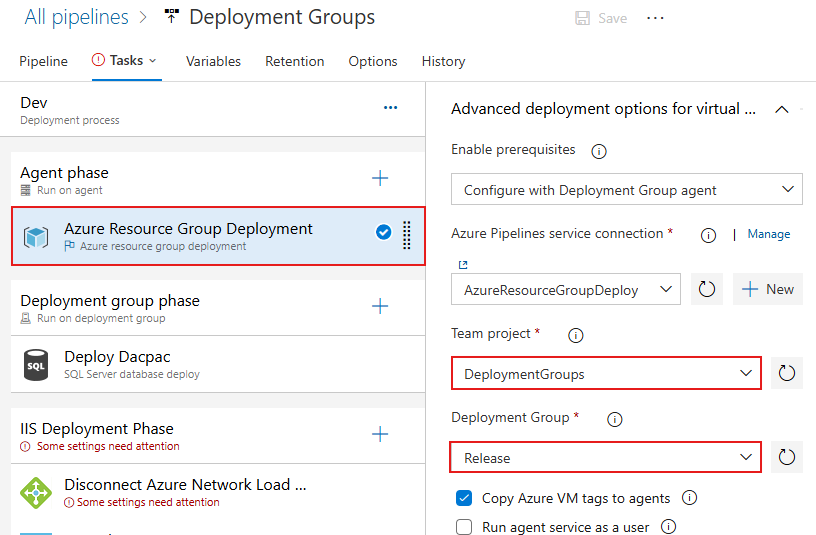Refresh the Azure Pipelines service connection
Viewport: 816px width, 535px height.
pyautogui.click(x=707, y=290)
